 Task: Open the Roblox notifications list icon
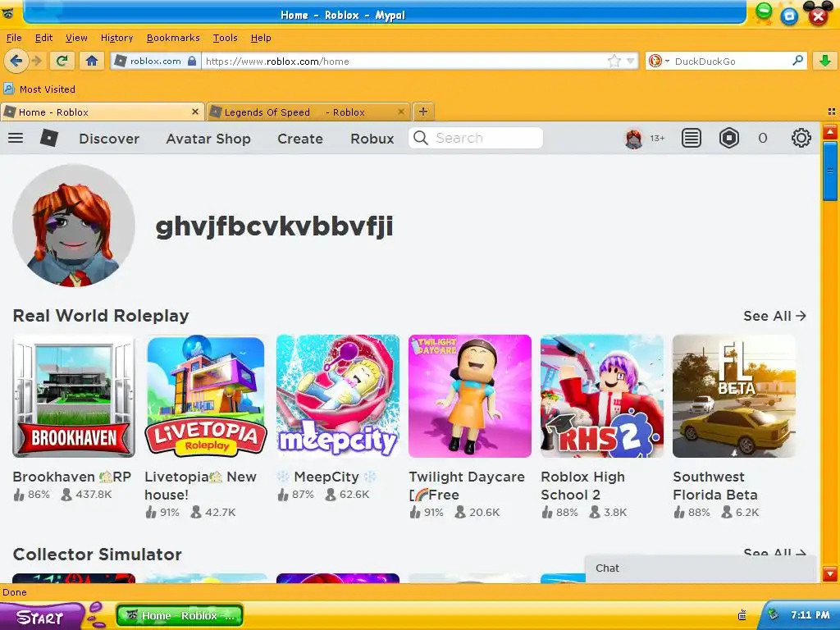point(691,138)
